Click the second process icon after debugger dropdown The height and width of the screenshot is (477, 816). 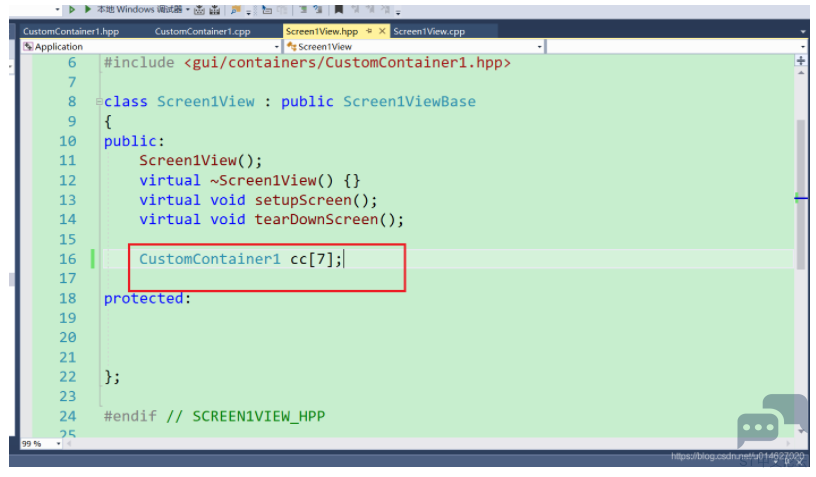pyautogui.click(x=214, y=10)
